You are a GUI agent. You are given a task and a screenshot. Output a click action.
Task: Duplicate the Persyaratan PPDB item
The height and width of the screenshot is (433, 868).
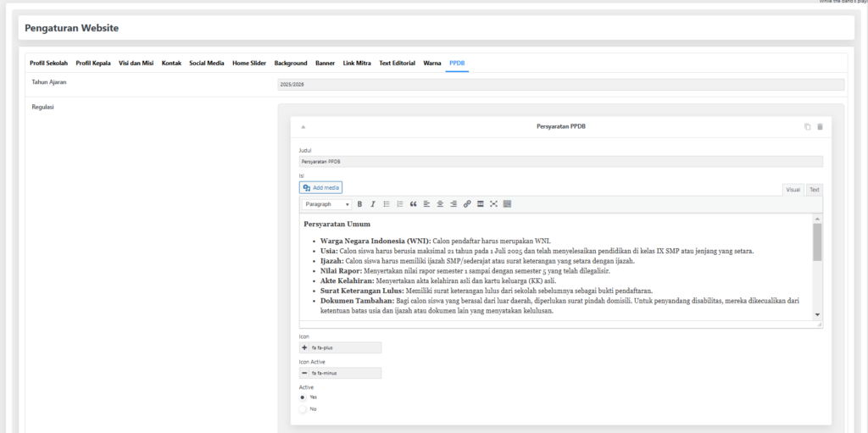807,126
